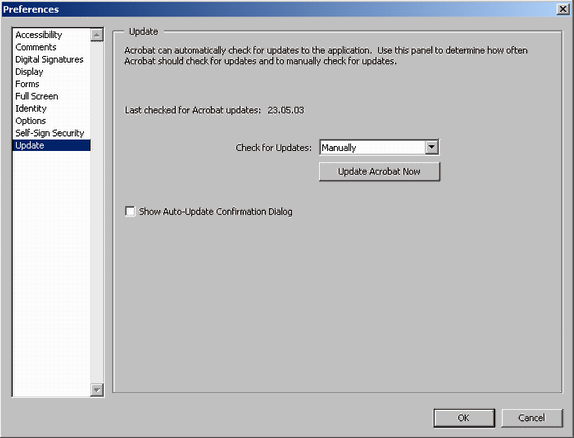574x438 pixels.
Task: Dismiss the dialog with Cancel button
Action: [x=532, y=418]
